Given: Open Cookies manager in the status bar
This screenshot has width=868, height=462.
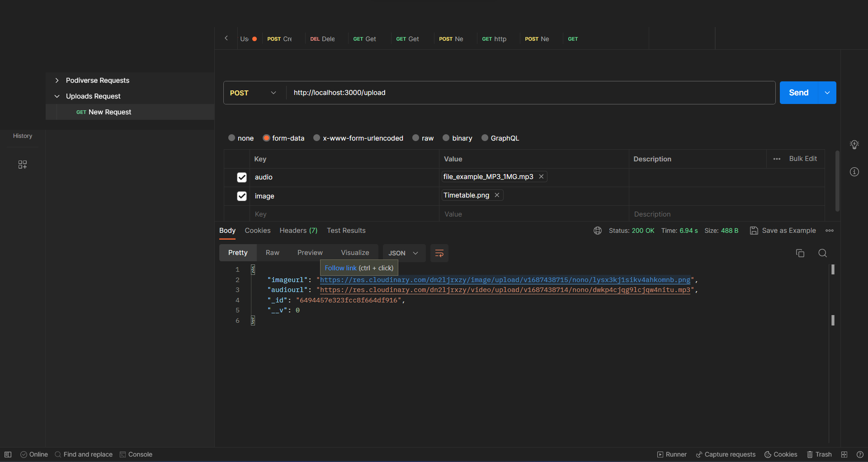Looking at the screenshot, I should [781, 454].
